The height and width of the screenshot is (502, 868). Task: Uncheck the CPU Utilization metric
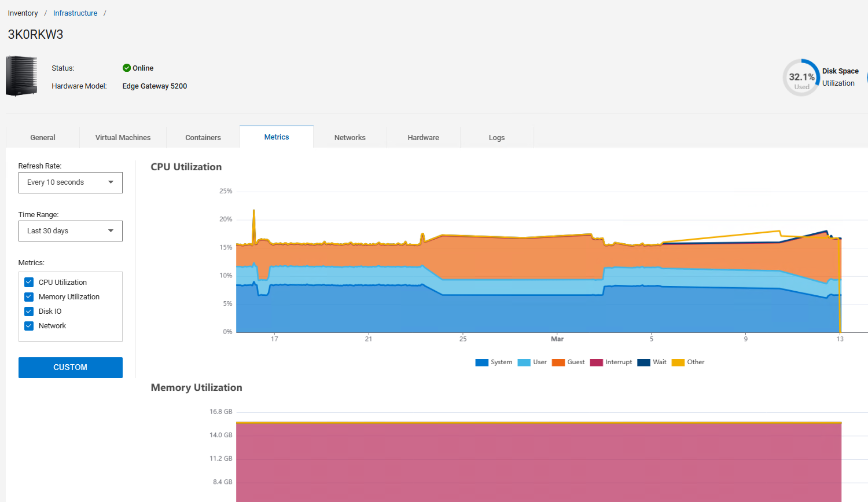click(28, 282)
